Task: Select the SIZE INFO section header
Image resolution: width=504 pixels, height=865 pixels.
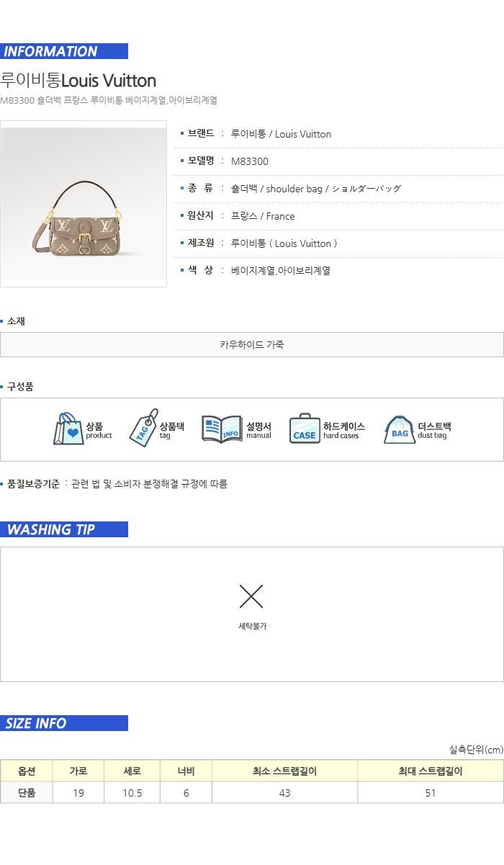Action: pos(64,723)
